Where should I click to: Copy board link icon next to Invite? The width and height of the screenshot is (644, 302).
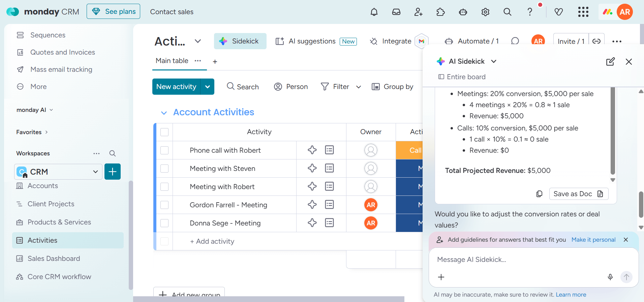596,41
